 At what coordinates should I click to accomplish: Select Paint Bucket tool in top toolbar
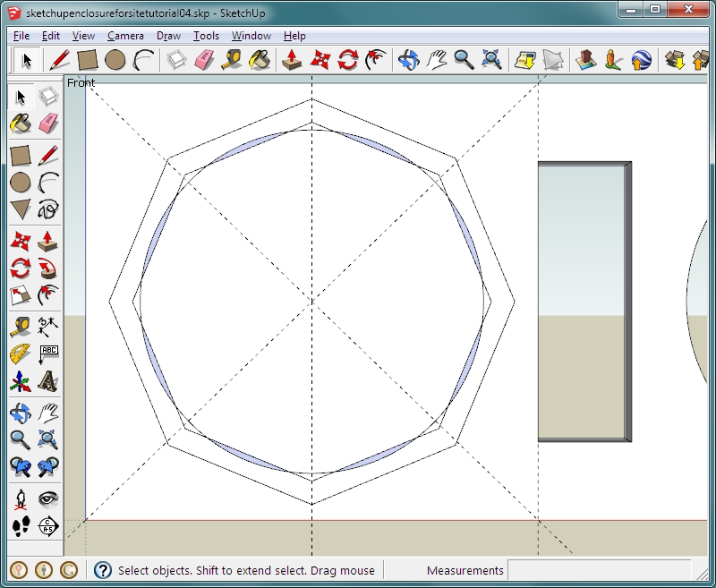click(x=260, y=60)
